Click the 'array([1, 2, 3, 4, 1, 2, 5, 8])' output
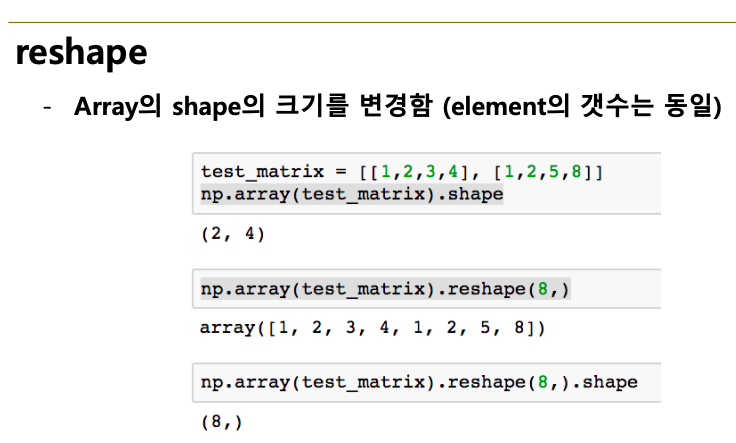 coord(373,328)
